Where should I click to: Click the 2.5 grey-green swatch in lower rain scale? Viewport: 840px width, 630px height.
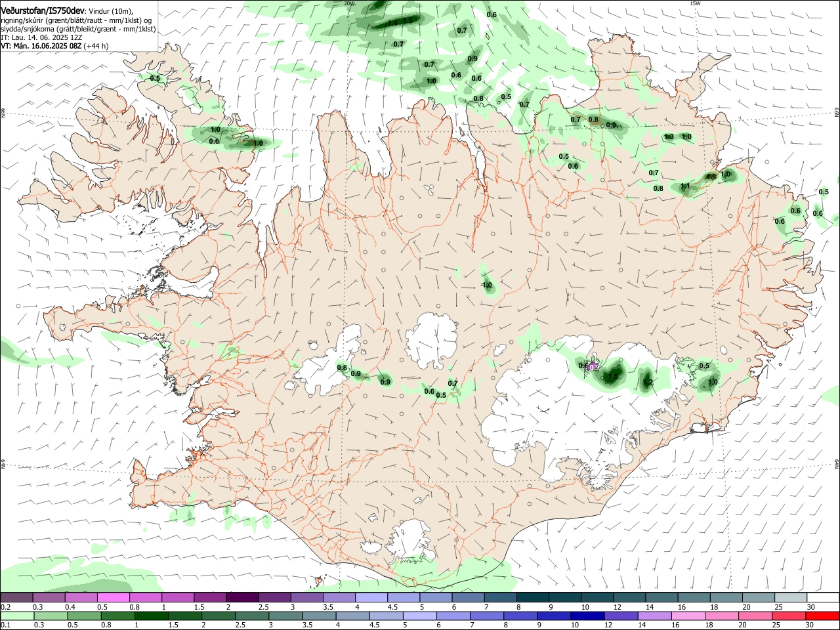(x=251, y=616)
